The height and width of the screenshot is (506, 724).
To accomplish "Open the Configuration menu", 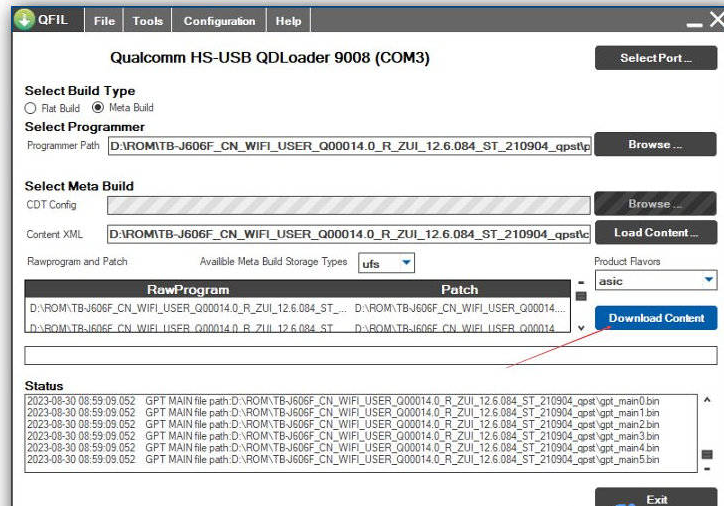I will pyautogui.click(x=219, y=21).
